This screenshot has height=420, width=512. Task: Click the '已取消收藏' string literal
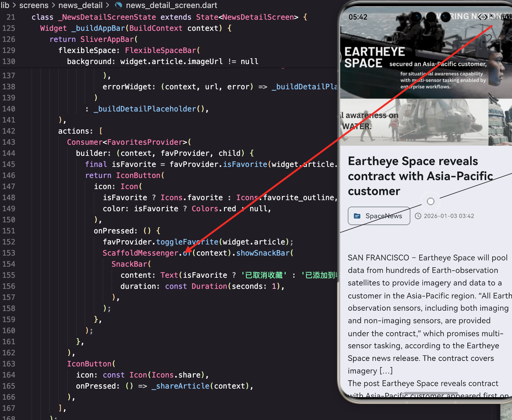(x=264, y=275)
